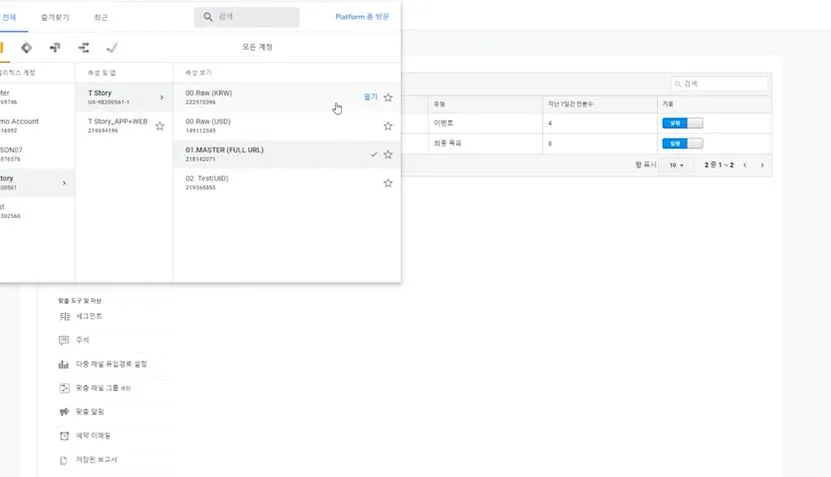831x477 pixels.
Task: Click the custom channel group icon
Action: [x=64, y=388]
